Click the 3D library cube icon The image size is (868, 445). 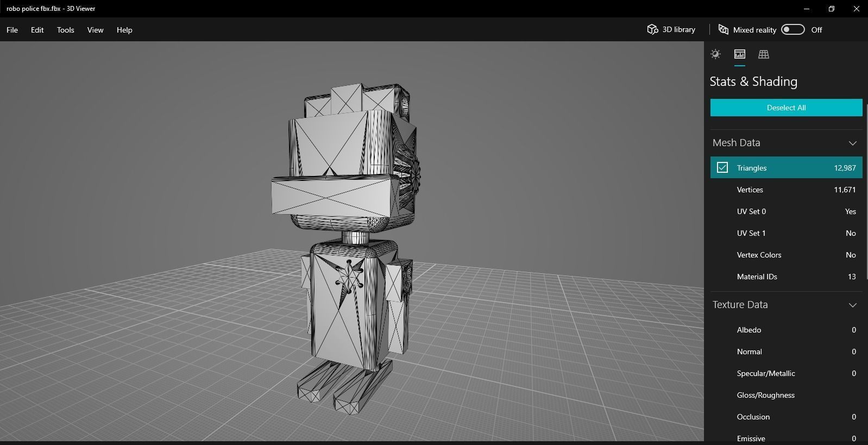coord(652,29)
